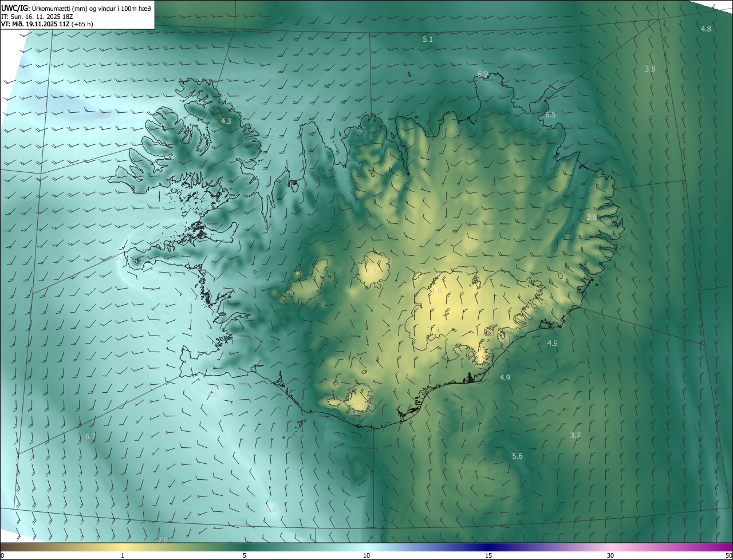Click the 4.8 value on the map
The height and width of the screenshot is (560, 733).
(706, 29)
